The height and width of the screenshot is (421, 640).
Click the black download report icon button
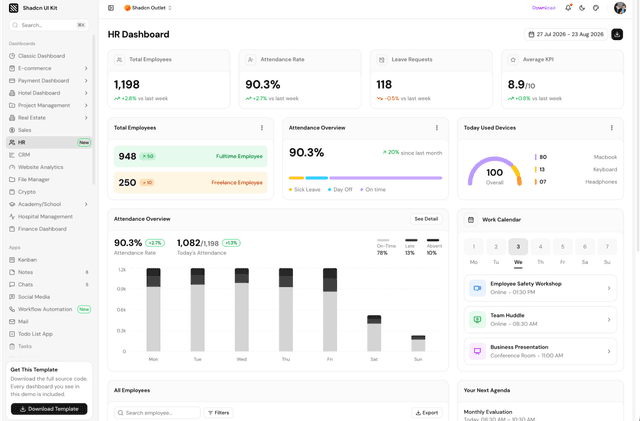[x=617, y=34]
